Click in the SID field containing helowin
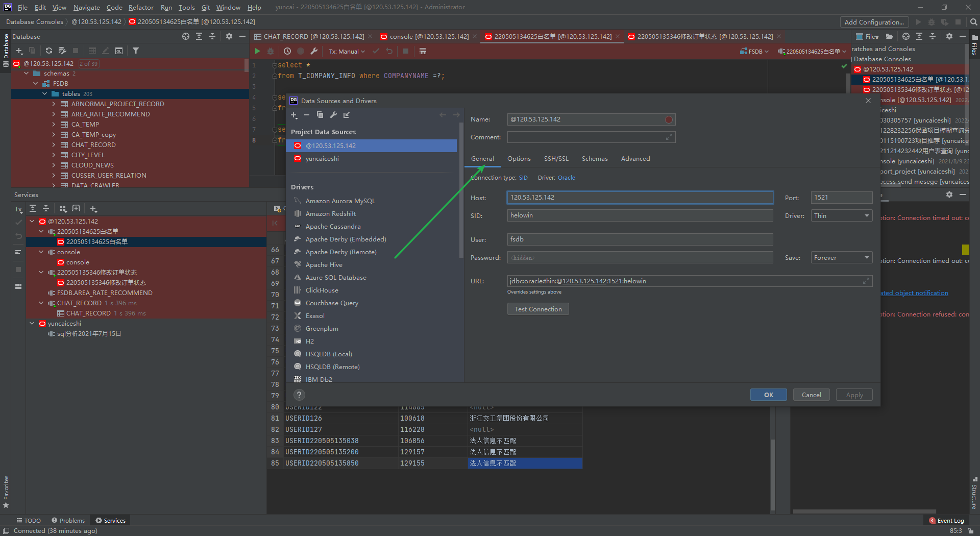 tap(640, 215)
